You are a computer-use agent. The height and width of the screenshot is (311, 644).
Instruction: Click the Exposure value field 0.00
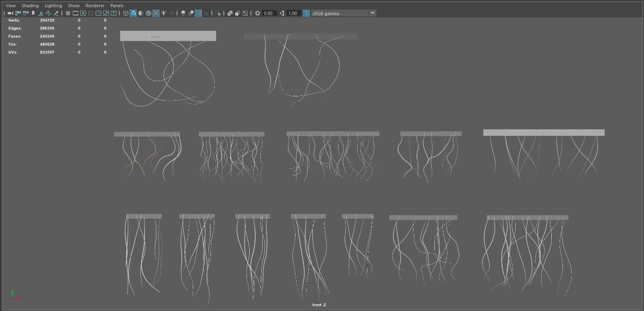click(270, 13)
